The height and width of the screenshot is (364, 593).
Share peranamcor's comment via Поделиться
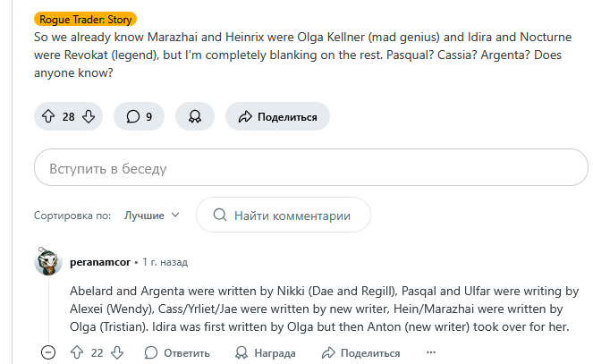(360, 353)
